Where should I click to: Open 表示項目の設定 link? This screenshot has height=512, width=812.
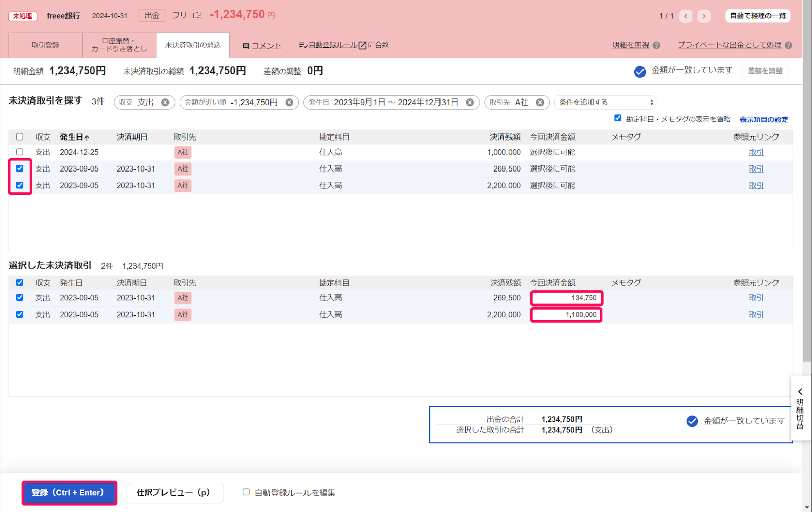point(764,120)
